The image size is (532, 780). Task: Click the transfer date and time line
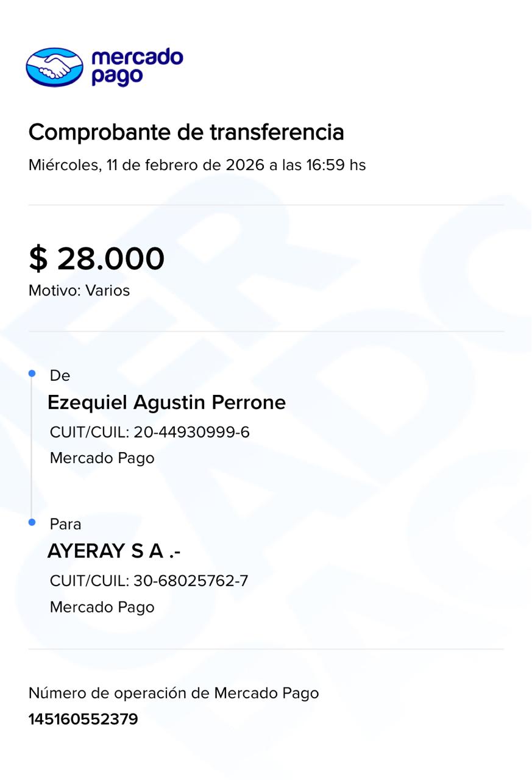[197, 165]
